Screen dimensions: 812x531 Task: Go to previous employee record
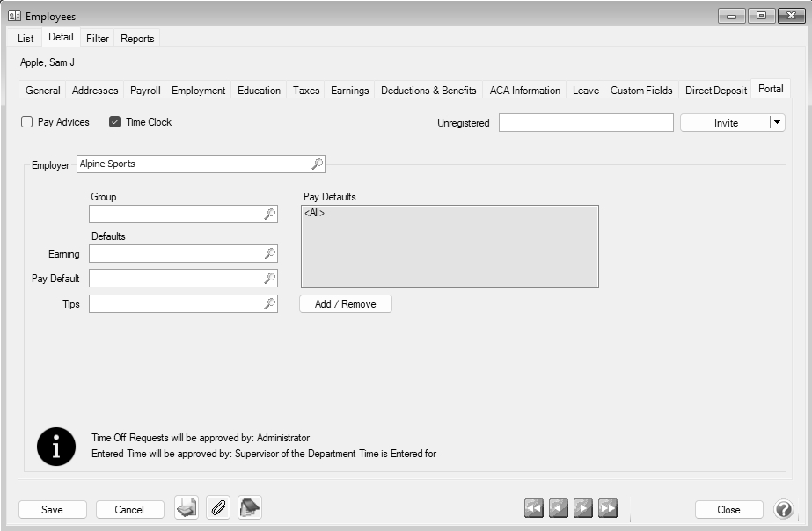pos(558,508)
